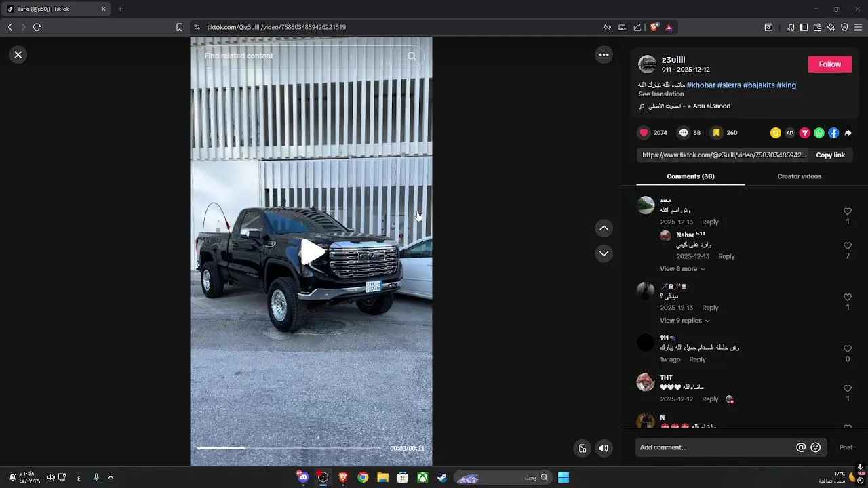868x488 pixels.
Task: Open the z3ullll username link
Action: [x=673, y=60]
